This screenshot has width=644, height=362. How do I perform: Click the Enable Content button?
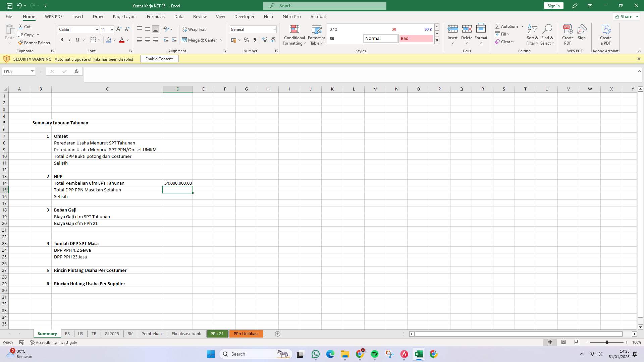(x=159, y=59)
